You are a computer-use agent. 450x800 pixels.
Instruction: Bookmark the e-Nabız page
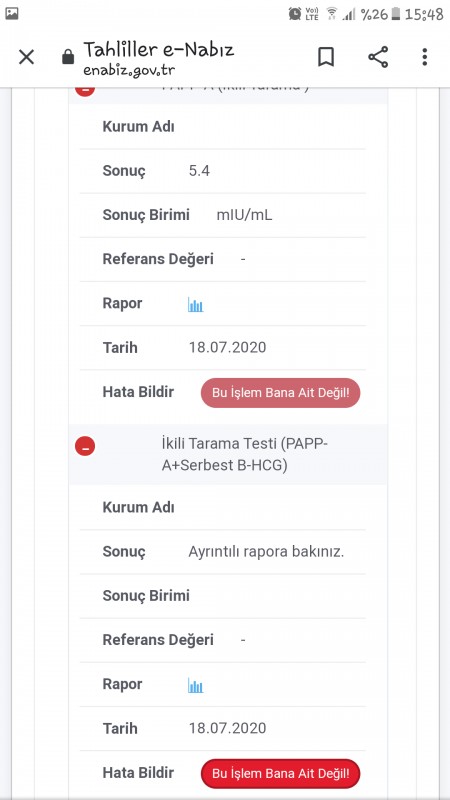tap(326, 57)
